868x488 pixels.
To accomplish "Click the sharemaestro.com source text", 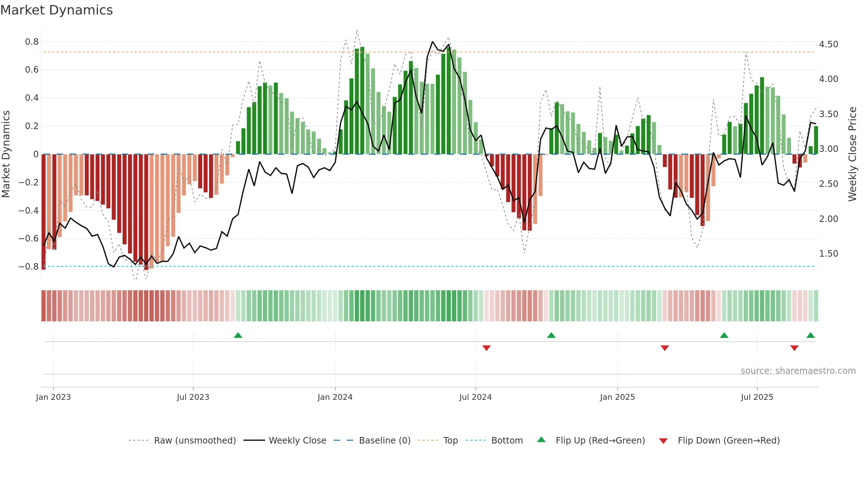I will 798,371.
